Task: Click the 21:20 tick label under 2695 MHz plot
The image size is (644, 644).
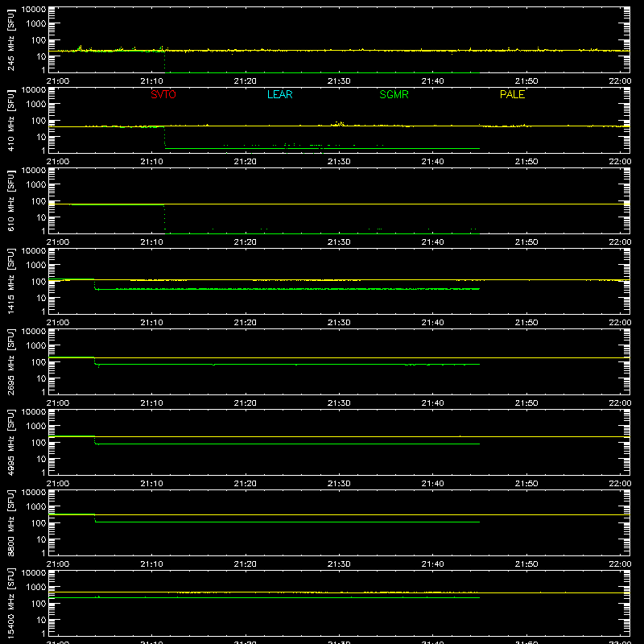Action: 246,403
